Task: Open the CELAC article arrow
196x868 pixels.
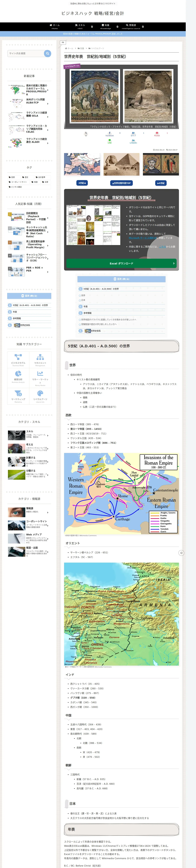Action: (x=48, y=130)
